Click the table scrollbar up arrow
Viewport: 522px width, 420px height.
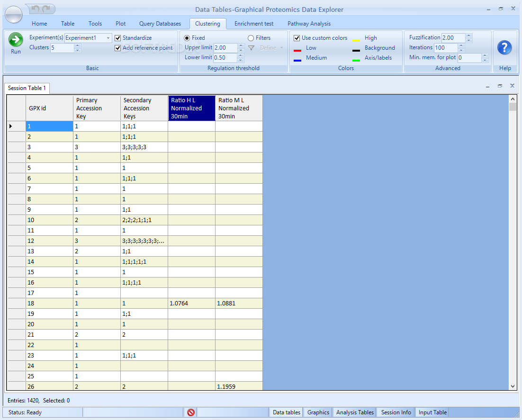513,99
